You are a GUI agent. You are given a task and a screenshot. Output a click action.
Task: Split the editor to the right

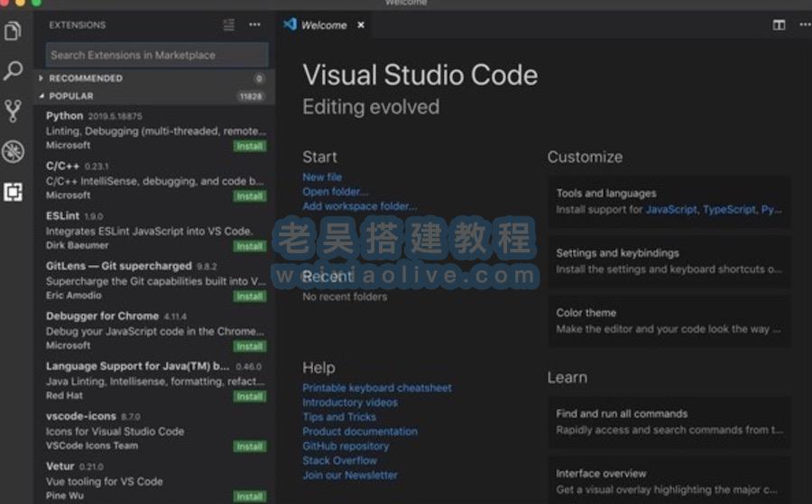click(779, 25)
